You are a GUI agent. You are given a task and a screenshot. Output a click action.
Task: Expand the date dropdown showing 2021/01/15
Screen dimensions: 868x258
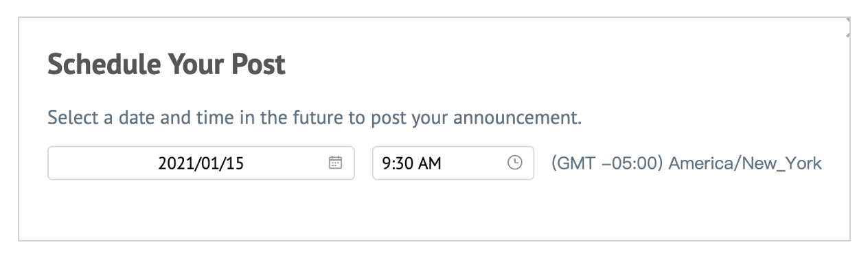pyautogui.click(x=201, y=163)
